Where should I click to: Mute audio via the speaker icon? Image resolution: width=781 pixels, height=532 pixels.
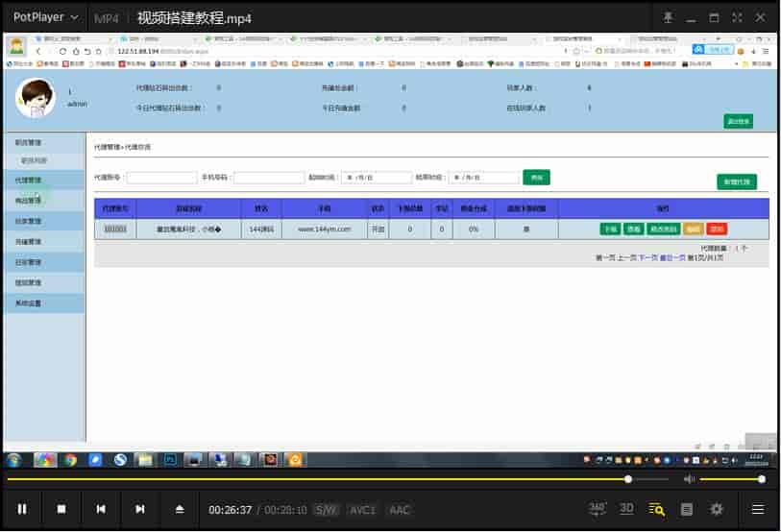click(689, 478)
